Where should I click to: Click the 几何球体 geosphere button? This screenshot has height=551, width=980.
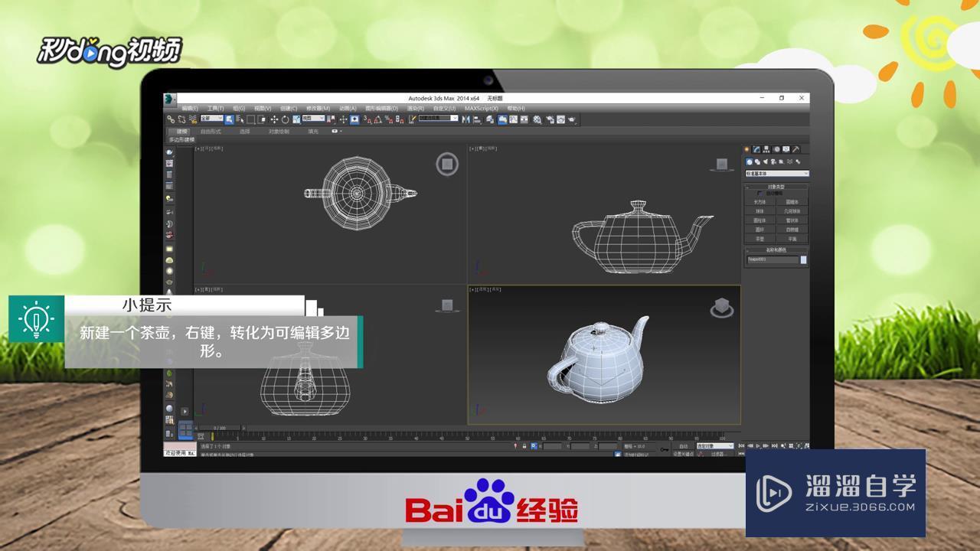point(792,211)
